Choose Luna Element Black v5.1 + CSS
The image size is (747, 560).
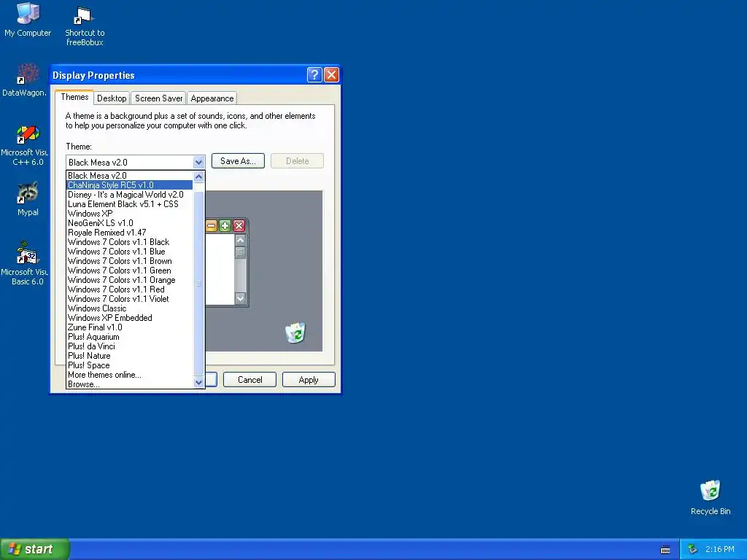point(130,204)
